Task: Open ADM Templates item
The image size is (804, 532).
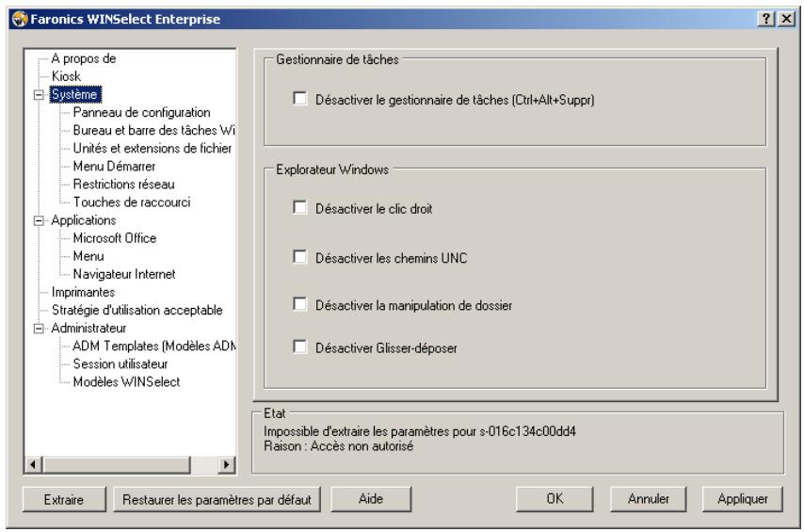Action: pos(154,346)
